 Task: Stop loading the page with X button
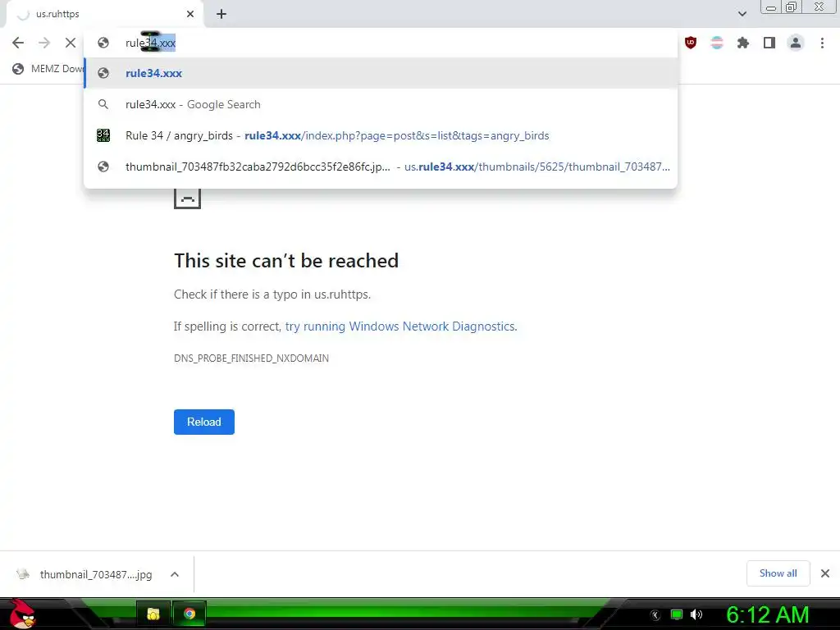(x=71, y=43)
